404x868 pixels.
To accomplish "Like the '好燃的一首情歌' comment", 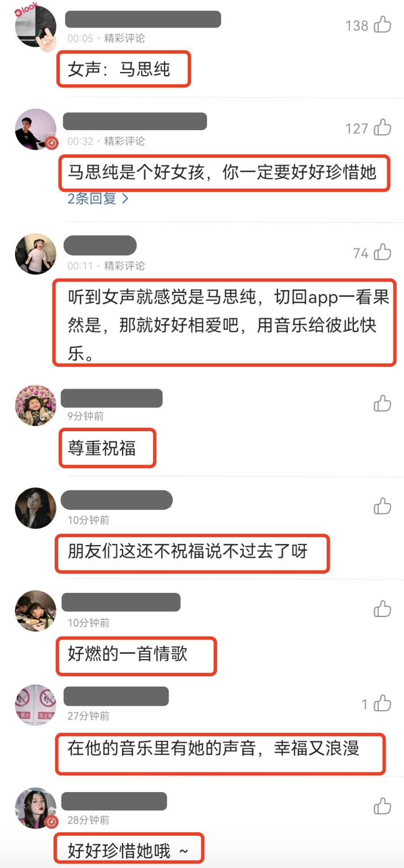I will 383,608.
